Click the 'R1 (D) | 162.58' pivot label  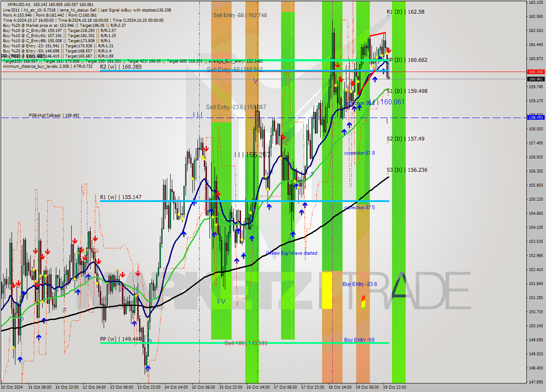click(405, 12)
